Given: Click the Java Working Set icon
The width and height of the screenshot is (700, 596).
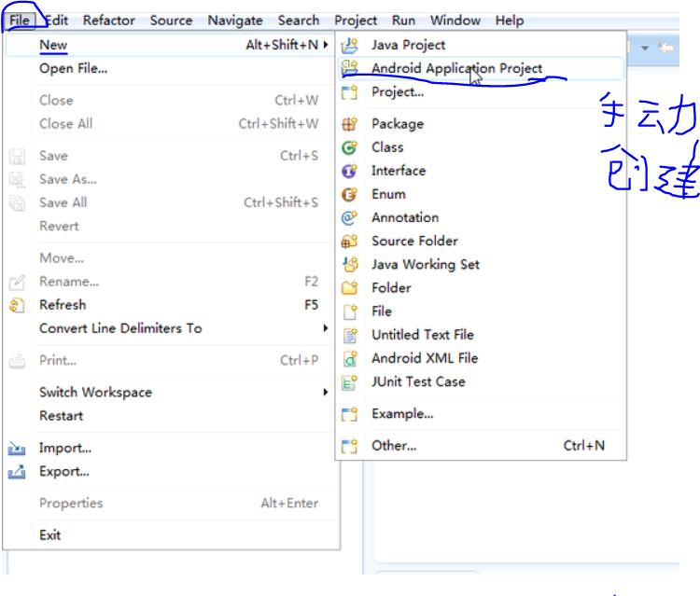Looking at the screenshot, I should point(350,265).
